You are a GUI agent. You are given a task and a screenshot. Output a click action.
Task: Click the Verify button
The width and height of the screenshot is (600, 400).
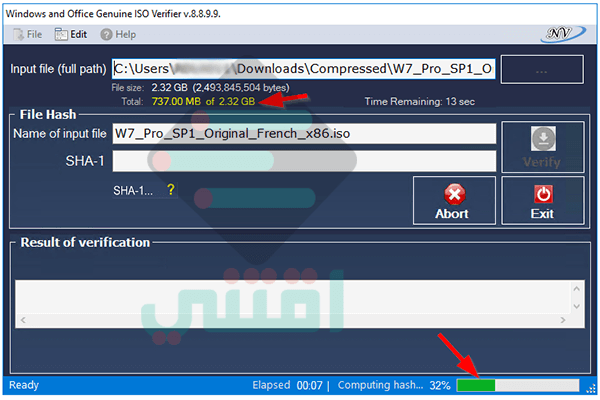[543, 147]
